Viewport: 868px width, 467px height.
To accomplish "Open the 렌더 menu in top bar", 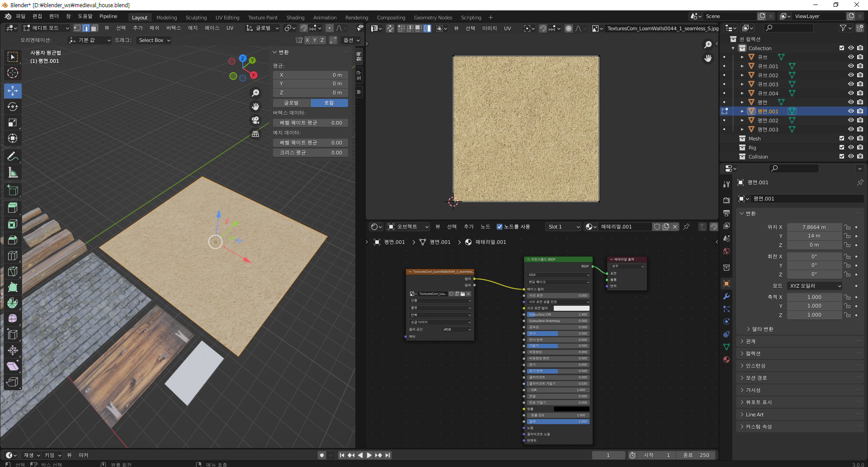I will pyautogui.click(x=54, y=16).
